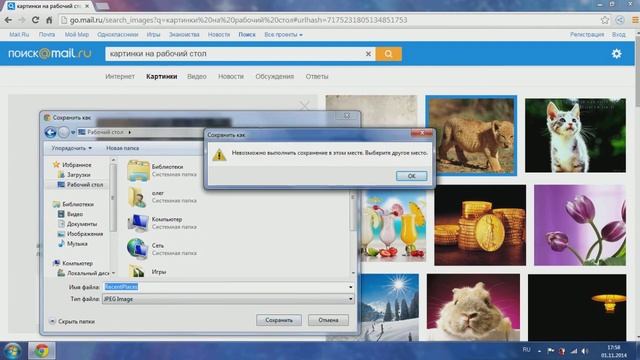Click the Chrome icon in the taskbar
Viewport: 640px width, 360px height.
tap(41, 351)
